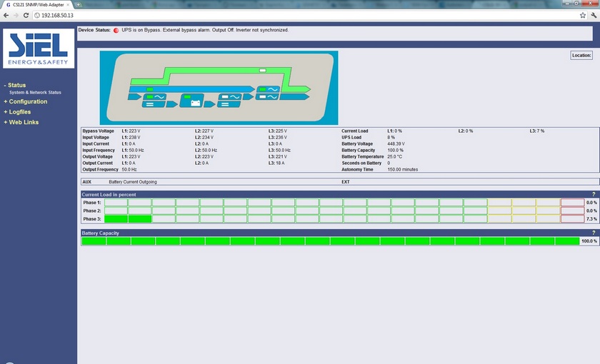Open a new browser tab
Image resolution: width=600 pixels, height=364 pixels.
79,4
